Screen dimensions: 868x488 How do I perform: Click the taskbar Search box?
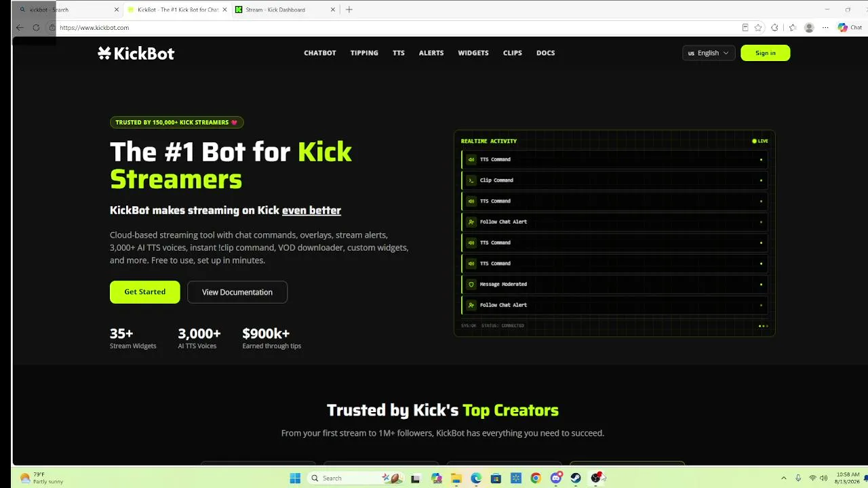point(356,478)
